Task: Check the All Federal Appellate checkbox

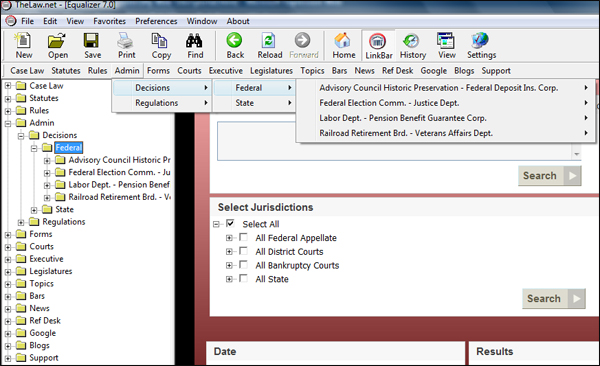Action: click(243, 237)
